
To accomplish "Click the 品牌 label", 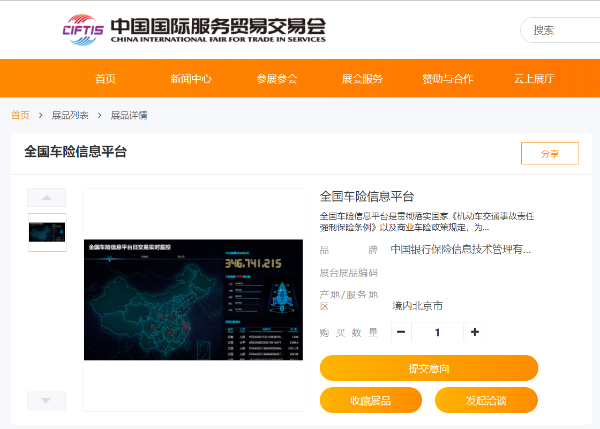I will pos(349,250).
